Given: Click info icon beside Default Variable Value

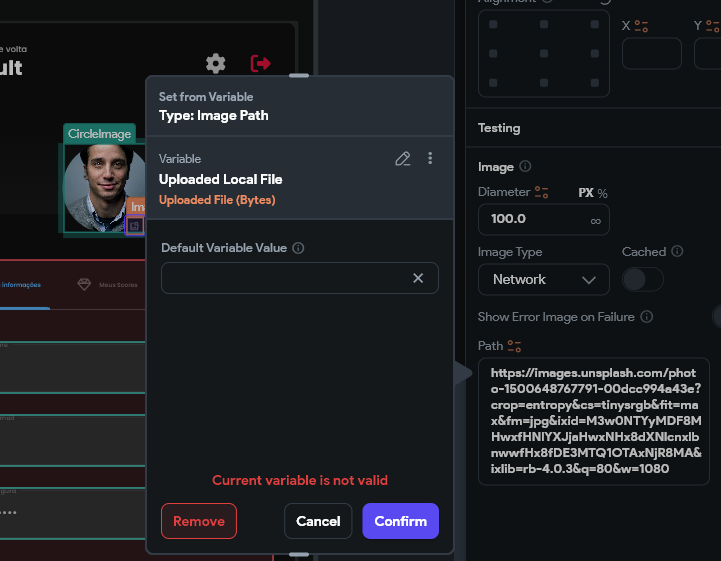Looking at the screenshot, I should (298, 248).
